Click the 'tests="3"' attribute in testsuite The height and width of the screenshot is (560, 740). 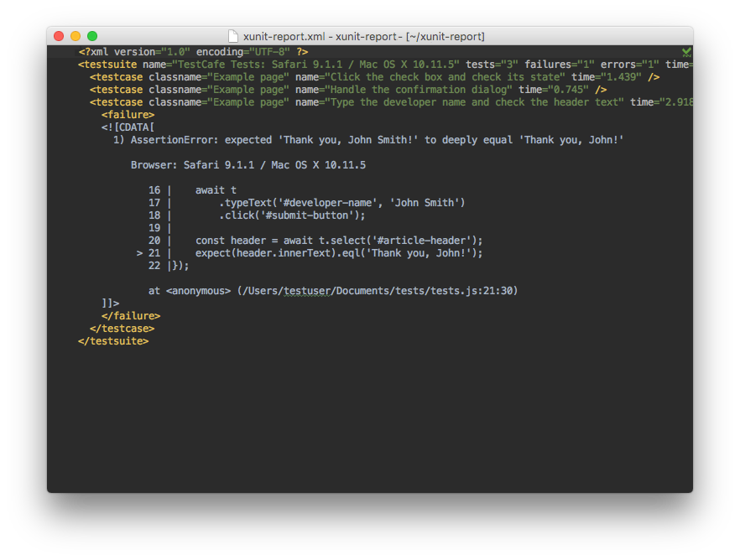(x=492, y=65)
